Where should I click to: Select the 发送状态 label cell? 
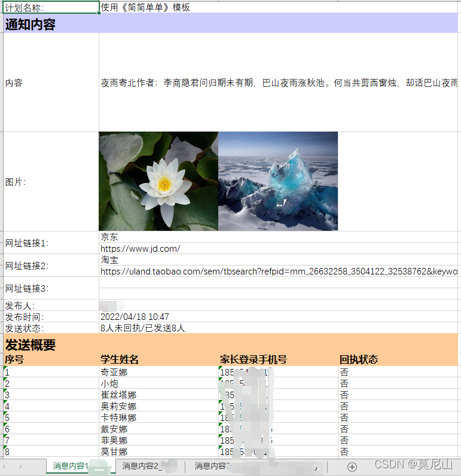tap(51, 328)
